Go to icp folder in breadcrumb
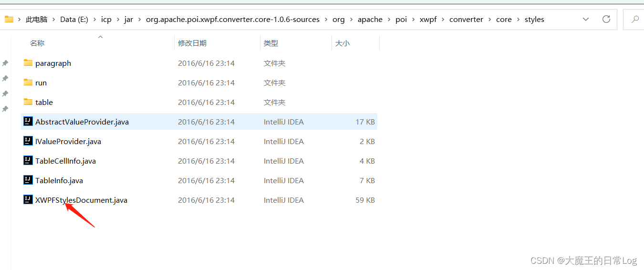This screenshot has height=270, width=644. (106, 20)
